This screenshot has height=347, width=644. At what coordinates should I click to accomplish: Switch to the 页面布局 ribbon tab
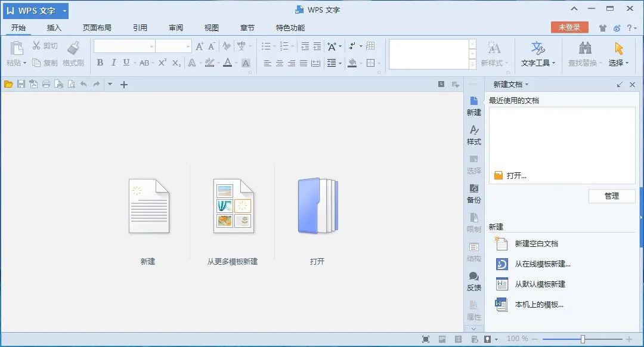point(97,28)
